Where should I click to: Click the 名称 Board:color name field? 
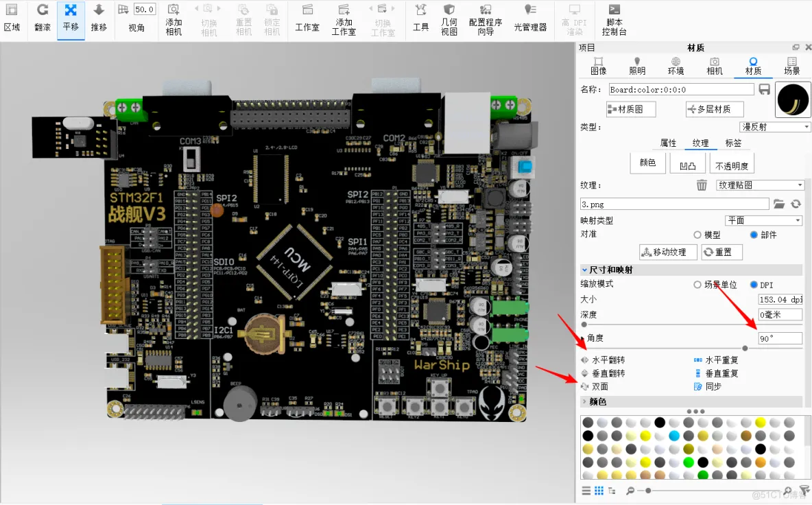681,90
